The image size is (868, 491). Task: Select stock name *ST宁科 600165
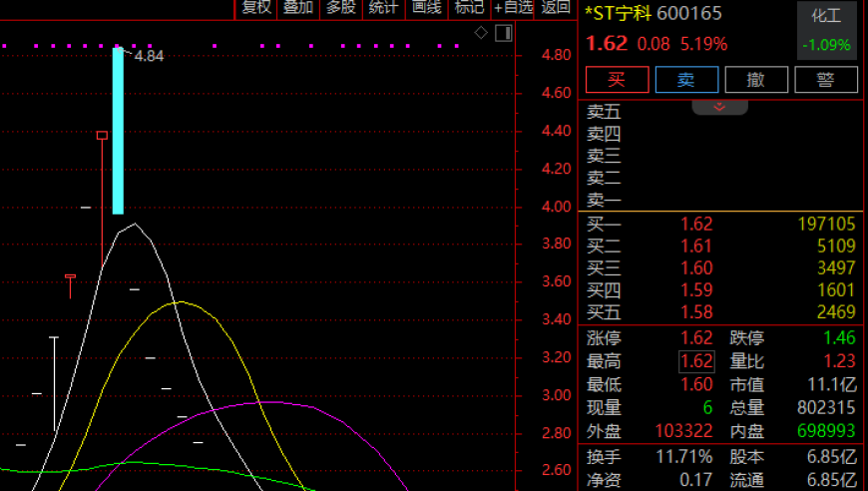pos(653,13)
